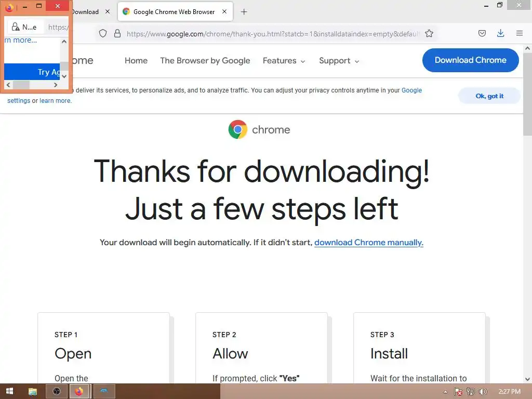Click the STEP 1 Open card

(103, 348)
